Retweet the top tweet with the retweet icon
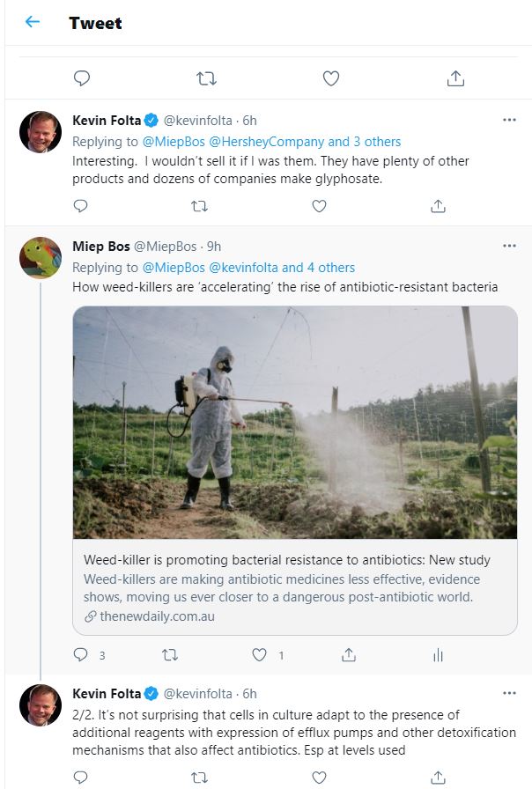532x789 pixels. click(x=206, y=78)
